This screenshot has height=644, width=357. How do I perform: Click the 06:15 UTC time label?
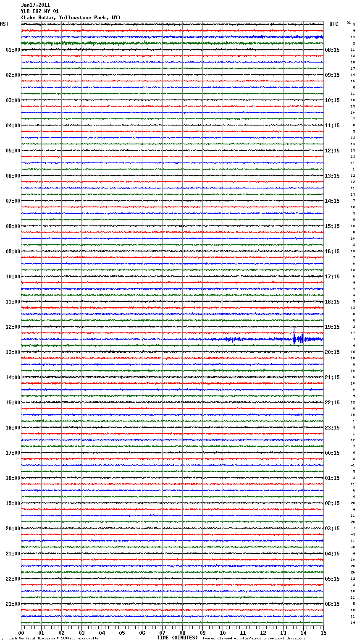[332, 604]
